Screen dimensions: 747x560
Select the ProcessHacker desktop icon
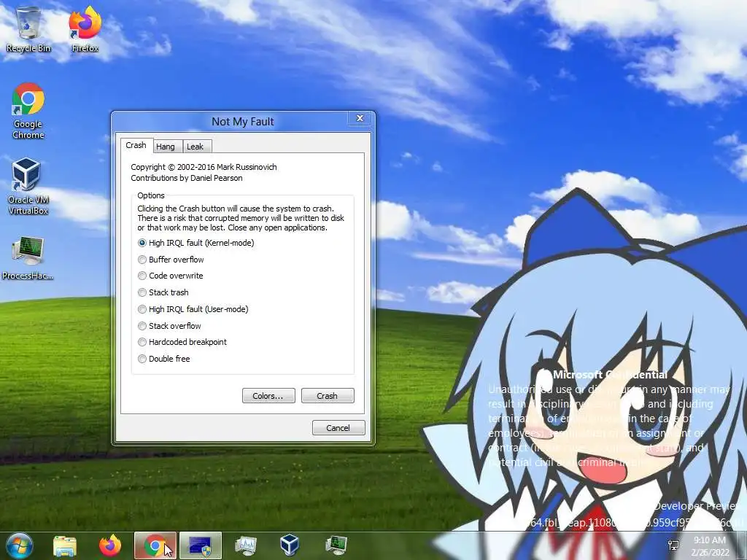point(28,257)
